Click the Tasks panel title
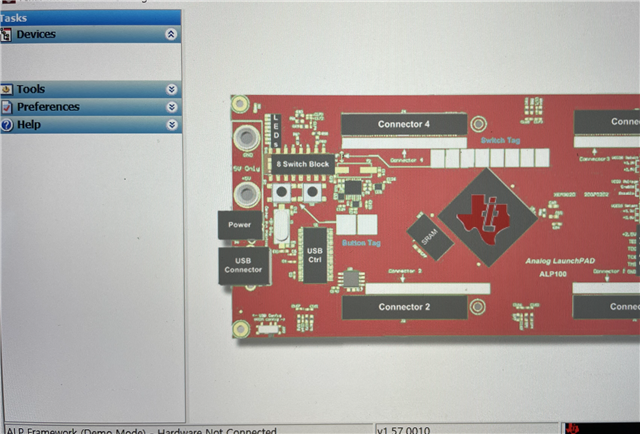This screenshot has height=434, width=640. 13,18
